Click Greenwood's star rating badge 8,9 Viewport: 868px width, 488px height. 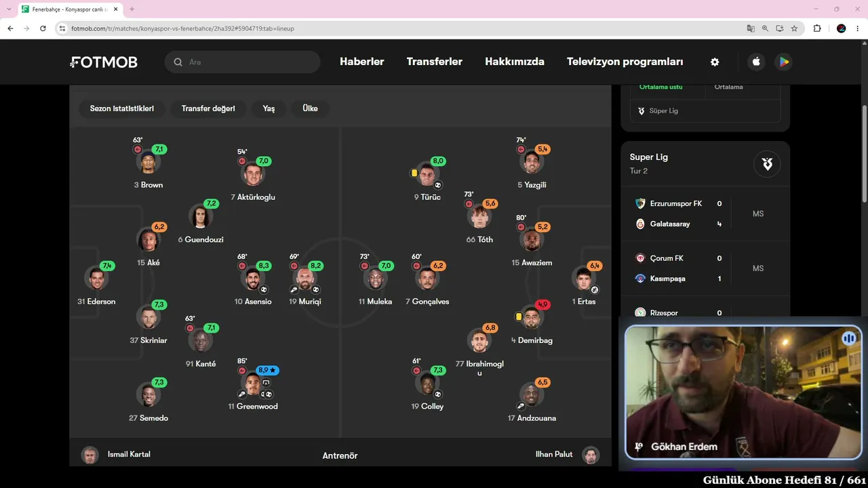pos(267,371)
